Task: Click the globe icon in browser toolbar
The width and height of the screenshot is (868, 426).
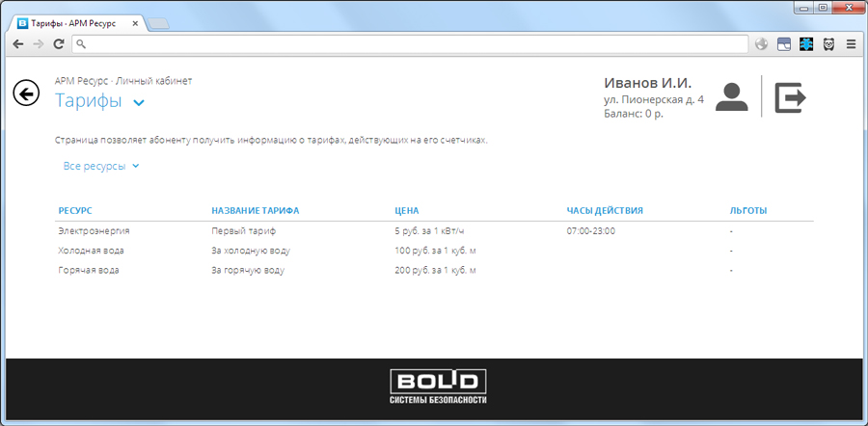Action: [x=762, y=44]
